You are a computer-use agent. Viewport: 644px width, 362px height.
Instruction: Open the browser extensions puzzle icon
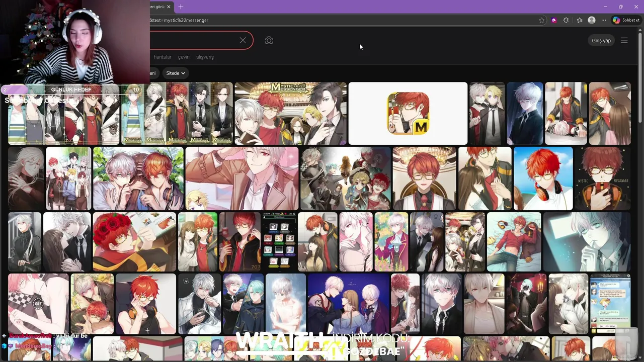click(x=566, y=20)
